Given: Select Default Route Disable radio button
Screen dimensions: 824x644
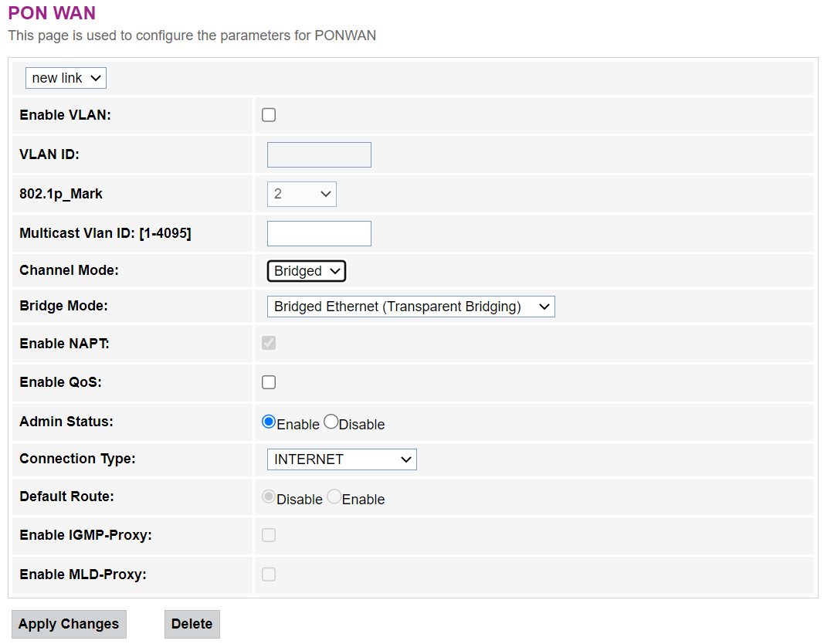Looking at the screenshot, I should tap(269, 497).
